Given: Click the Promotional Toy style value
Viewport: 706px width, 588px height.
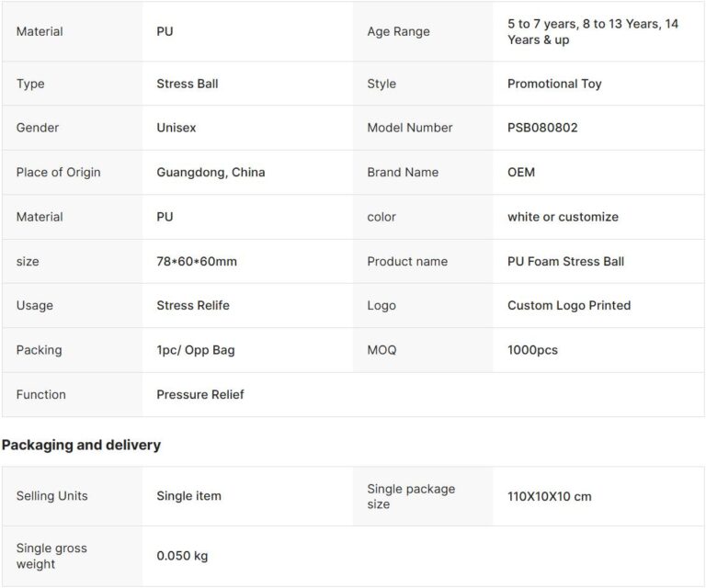Looking at the screenshot, I should pos(554,84).
